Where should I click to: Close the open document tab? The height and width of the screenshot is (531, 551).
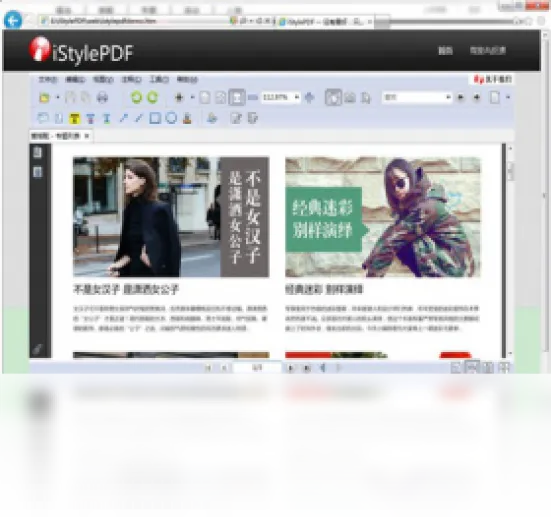(87, 136)
